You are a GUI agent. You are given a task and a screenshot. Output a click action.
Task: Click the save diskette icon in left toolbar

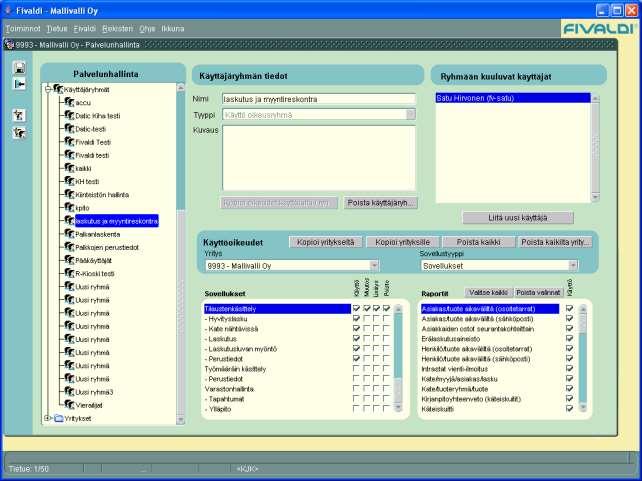click(x=19, y=68)
